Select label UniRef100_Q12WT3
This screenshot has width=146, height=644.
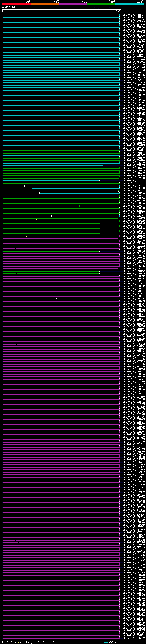pyautogui.click(x=134, y=253)
